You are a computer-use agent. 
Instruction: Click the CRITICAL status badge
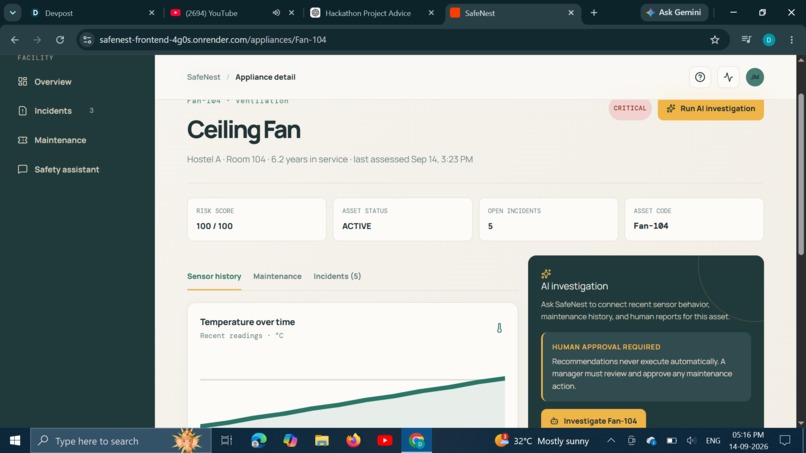[x=630, y=108]
